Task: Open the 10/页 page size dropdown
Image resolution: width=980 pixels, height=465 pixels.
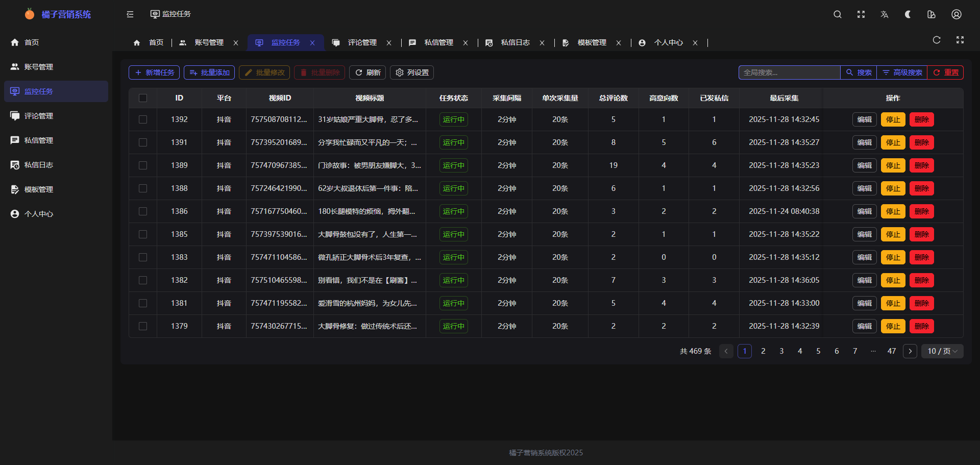Action: (x=942, y=351)
